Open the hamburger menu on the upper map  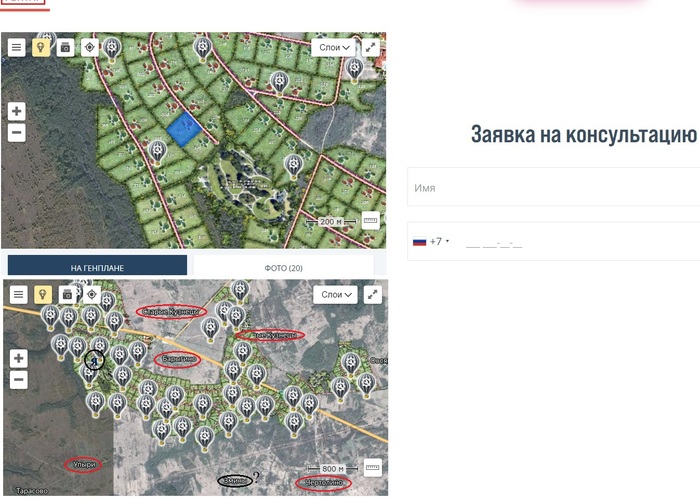click(17, 47)
